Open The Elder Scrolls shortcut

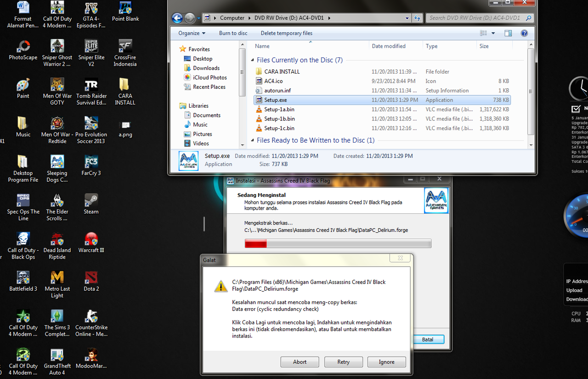pyautogui.click(x=57, y=208)
